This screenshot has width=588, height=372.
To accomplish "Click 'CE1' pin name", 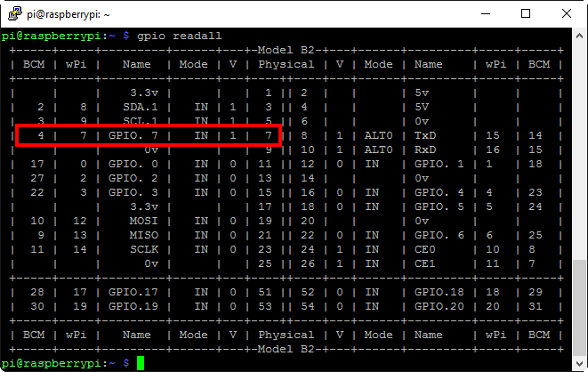I will coord(425,263).
